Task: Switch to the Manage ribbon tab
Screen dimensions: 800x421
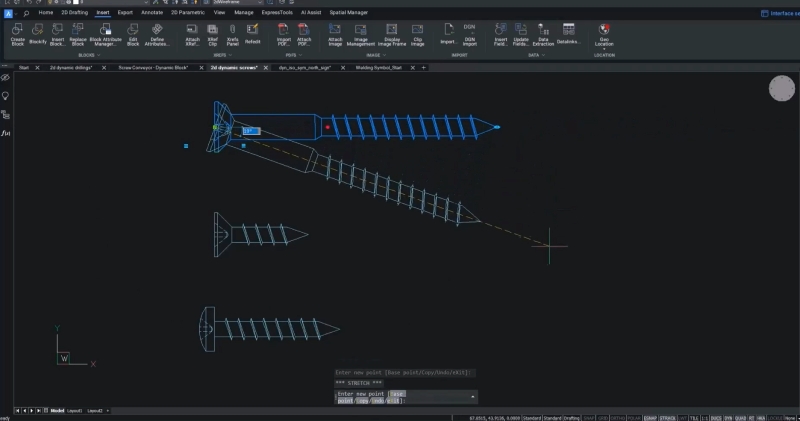Action: (x=243, y=12)
